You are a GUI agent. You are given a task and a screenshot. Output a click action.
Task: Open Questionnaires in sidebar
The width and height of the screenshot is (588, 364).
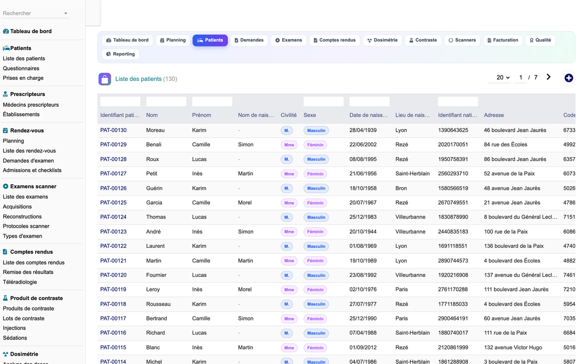coord(21,69)
